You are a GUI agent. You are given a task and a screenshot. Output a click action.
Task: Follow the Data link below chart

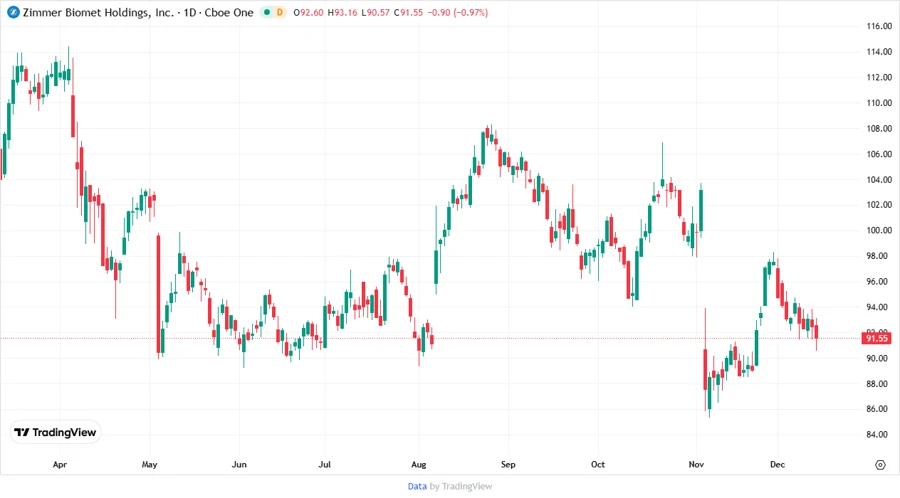coord(417,487)
